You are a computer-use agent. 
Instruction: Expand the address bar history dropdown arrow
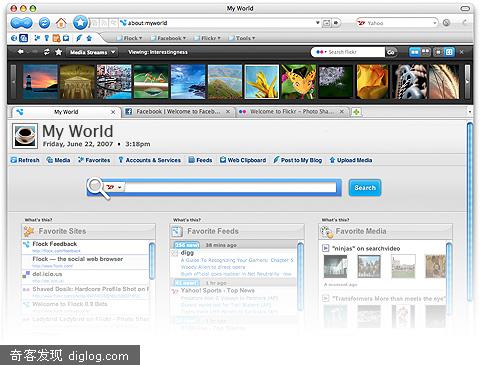(x=317, y=23)
